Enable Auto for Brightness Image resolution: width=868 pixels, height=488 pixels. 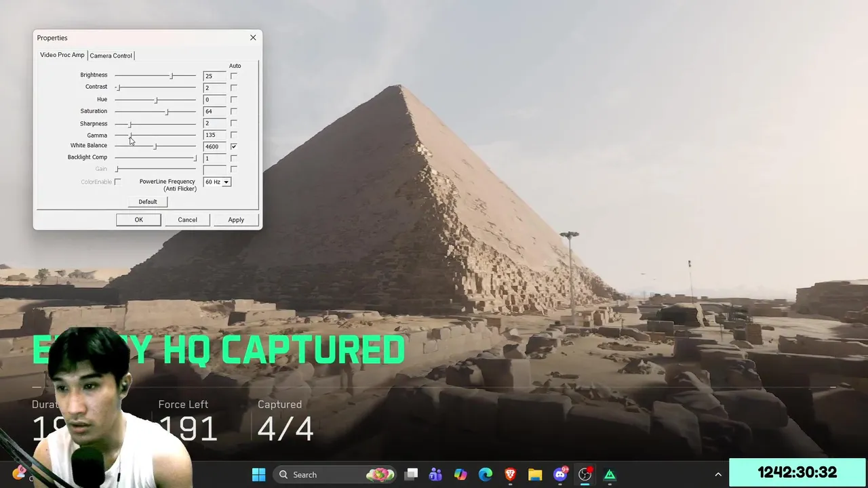click(233, 76)
